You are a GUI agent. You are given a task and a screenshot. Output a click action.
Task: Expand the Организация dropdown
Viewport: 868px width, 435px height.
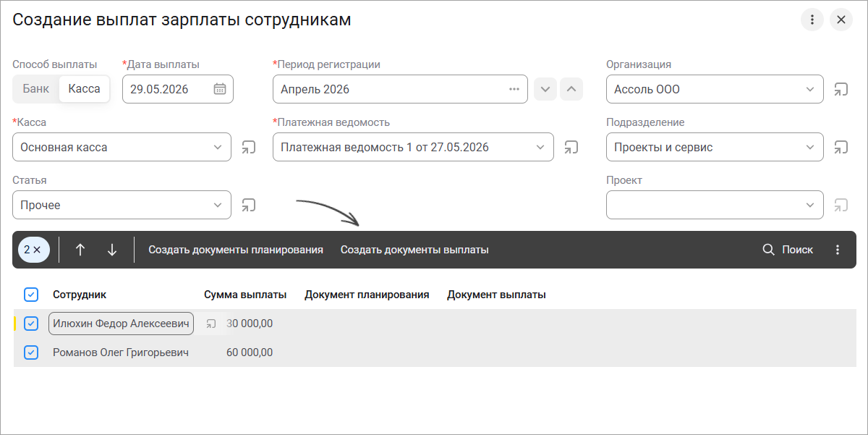tap(810, 89)
